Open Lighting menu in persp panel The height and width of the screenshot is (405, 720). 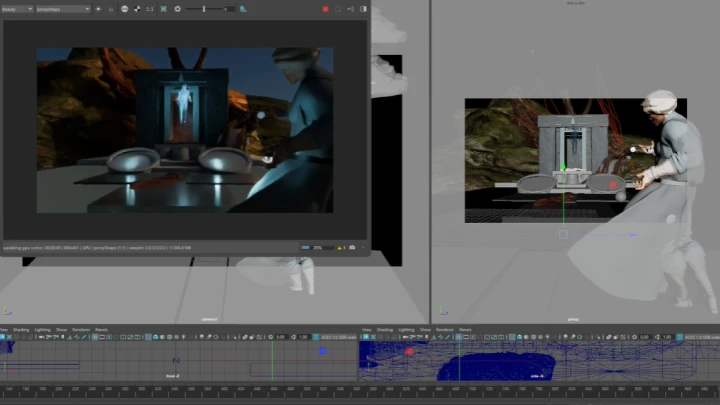pyautogui.click(x=406, y=330)
